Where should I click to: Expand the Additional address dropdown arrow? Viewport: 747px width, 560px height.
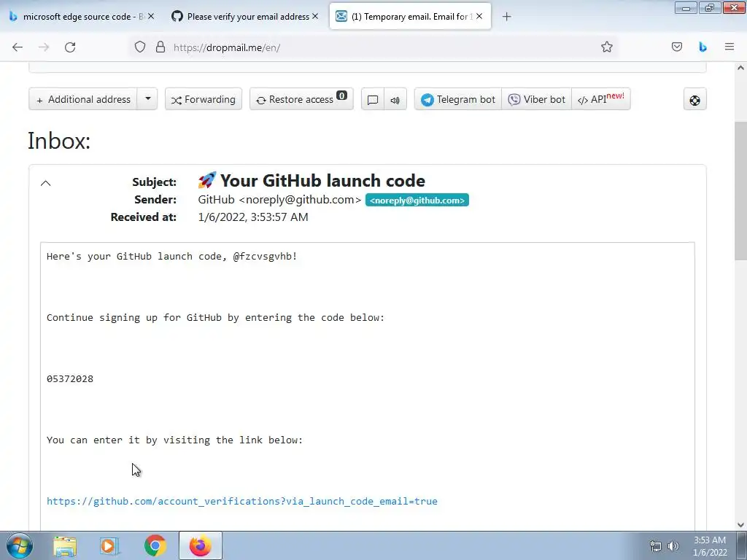[147, 99]
